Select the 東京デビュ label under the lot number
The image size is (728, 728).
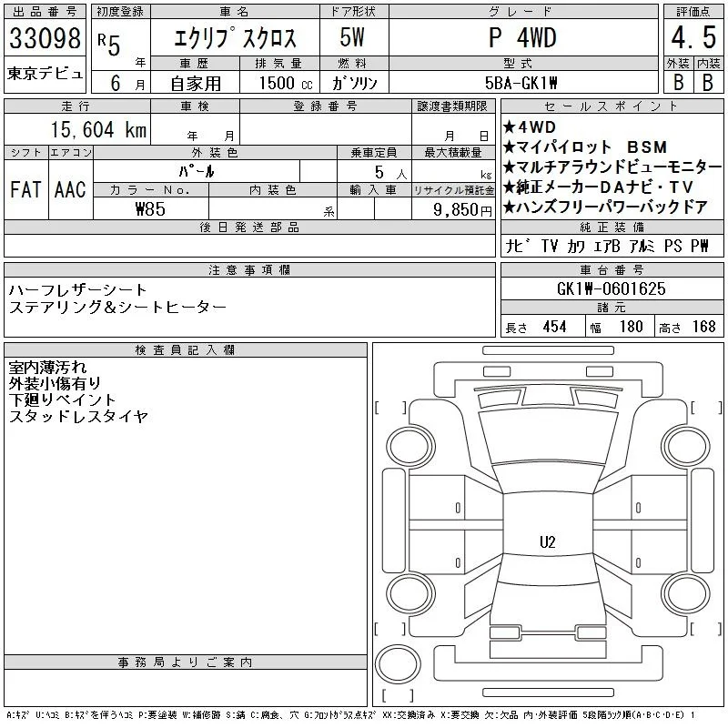click(x=45, y=74)
